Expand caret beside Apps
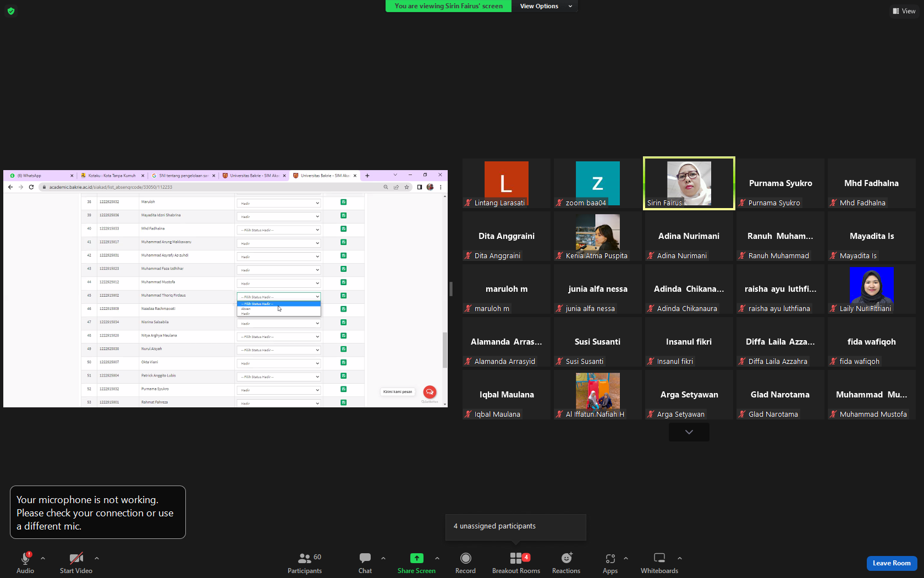 pyautogui.click(x=626, y=558)
